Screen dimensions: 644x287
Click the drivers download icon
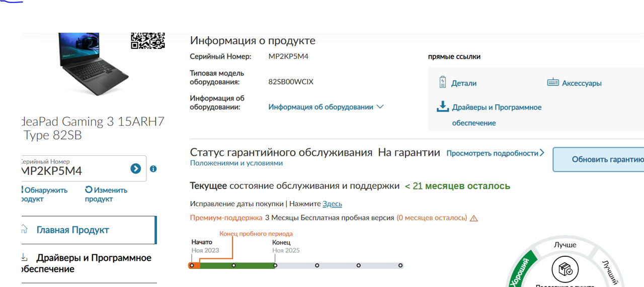pos(442,106)
